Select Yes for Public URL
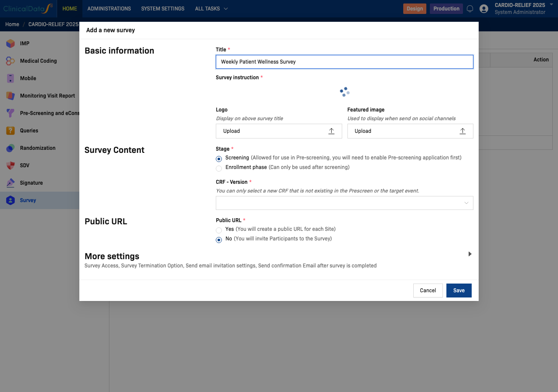Screen dimensions: 558x392 [x=219, y=230]
